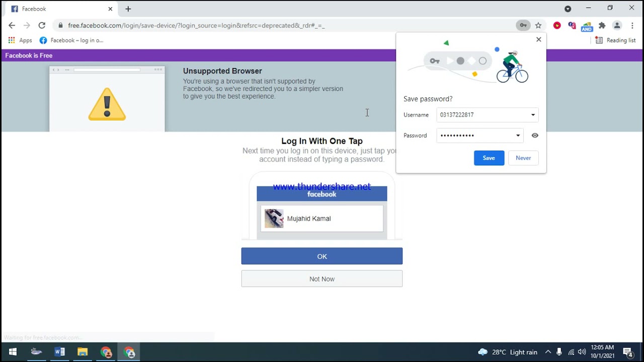Select the Mujahid Kamal account row
Screen dimensions: 644x362
[x=322, y=219]
